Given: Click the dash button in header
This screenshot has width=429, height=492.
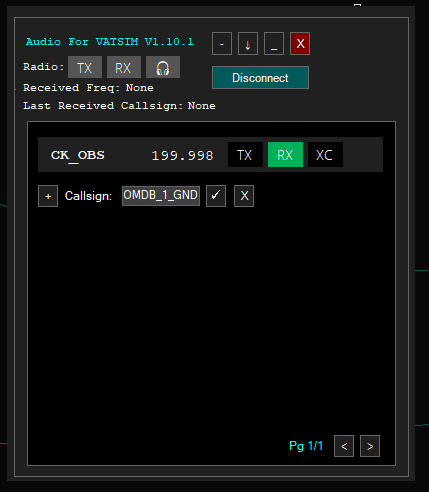Looking at the screenshot, I should (222, 44).
